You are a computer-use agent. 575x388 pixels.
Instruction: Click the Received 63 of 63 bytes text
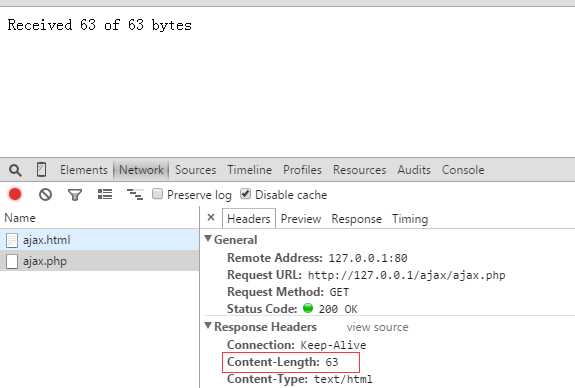click(x=99, y=25)
